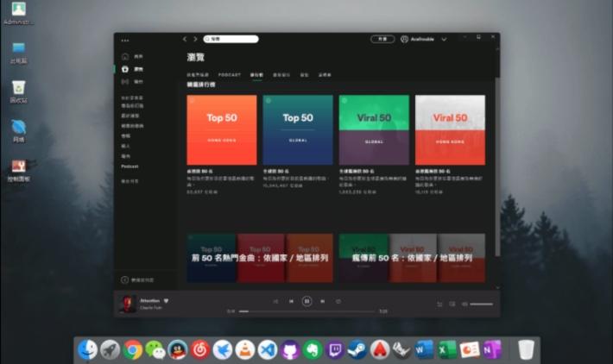
Task: Pause the current song
Action: point(306,302)
